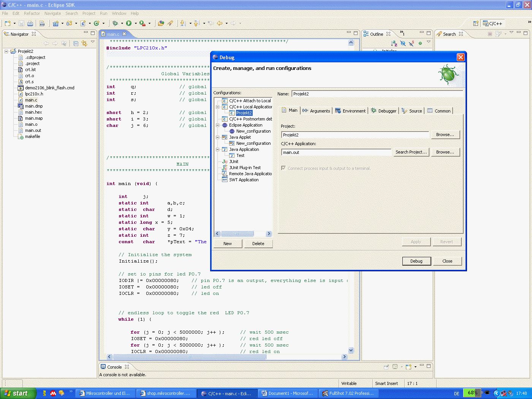Image resolution: width=532 pixels, height=399 pixels.
Task: Open the Project menu
Action: click(89, 13)
